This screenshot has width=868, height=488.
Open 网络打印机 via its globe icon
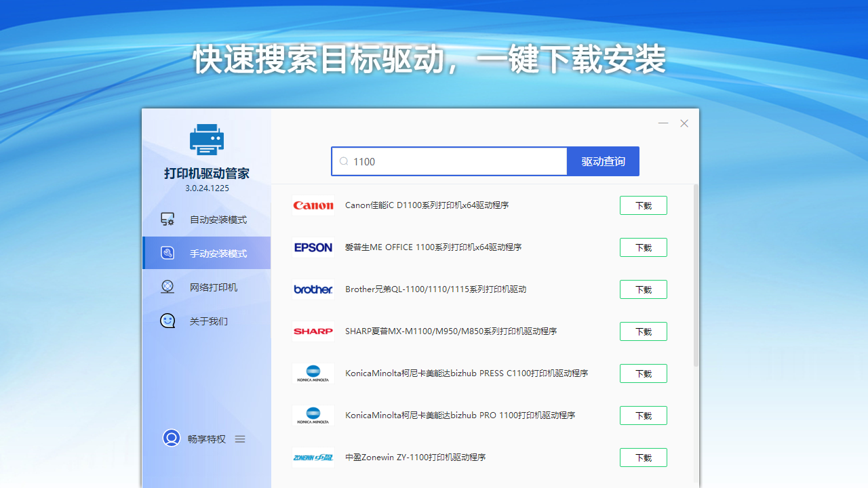(x=167, y=286)
